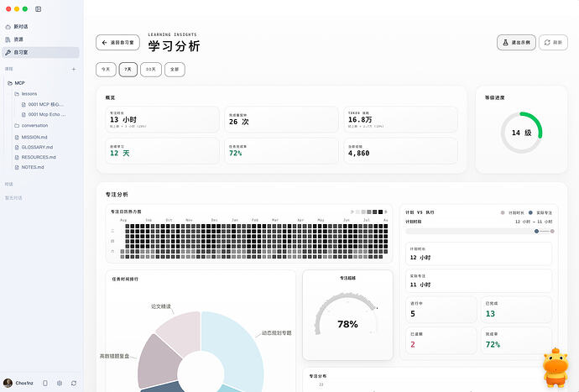Click the RESOURCES.md file icon
This screenshot has width=579, height=392.
pyautogui.click(x=17, y=157)
